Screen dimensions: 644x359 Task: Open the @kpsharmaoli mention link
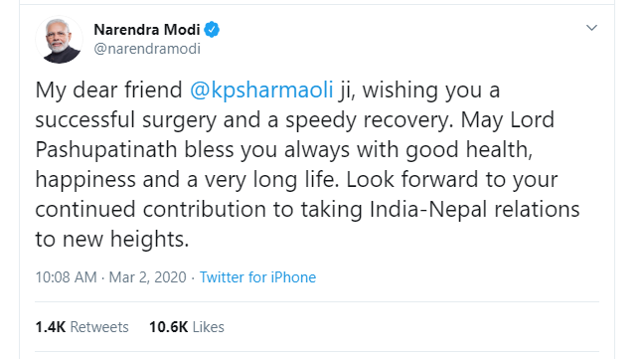pyautogui.click(x=261, y=90)
